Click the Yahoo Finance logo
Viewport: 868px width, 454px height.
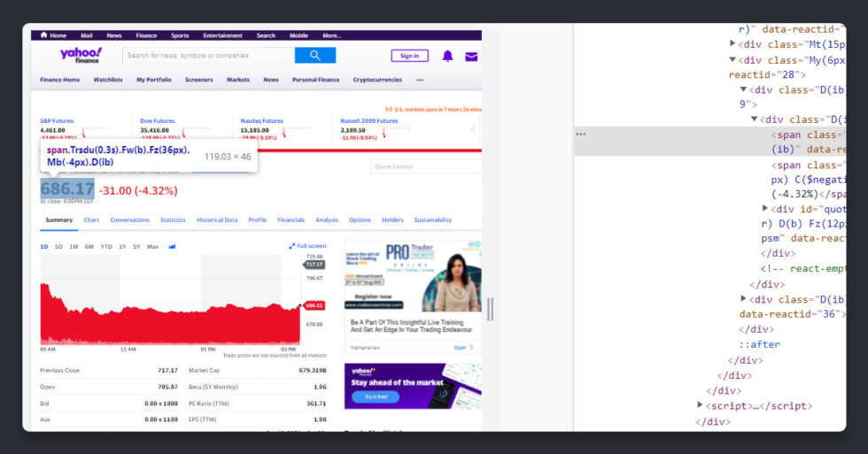[x=81, y=55]
